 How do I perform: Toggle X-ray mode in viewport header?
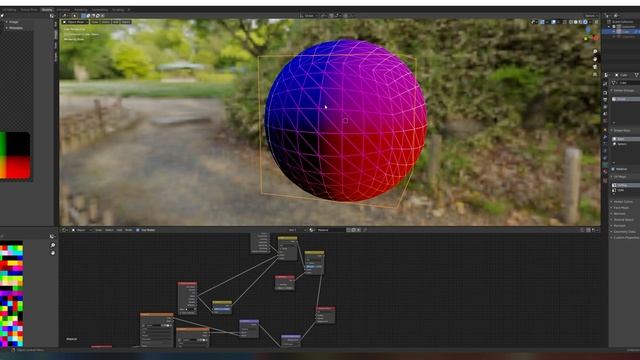tap(565, 22)
